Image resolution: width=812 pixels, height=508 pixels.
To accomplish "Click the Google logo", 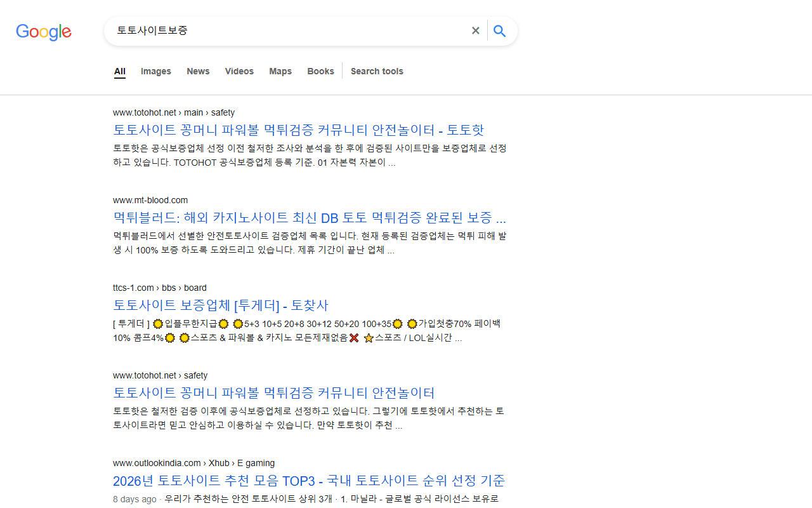I will [44, 32].
